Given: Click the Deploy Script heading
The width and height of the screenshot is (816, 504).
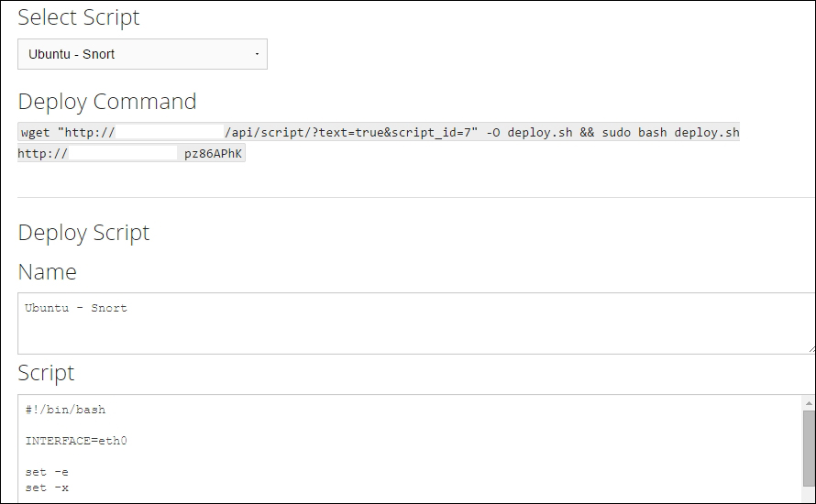Looking at the screenshot, I should 83,232.
